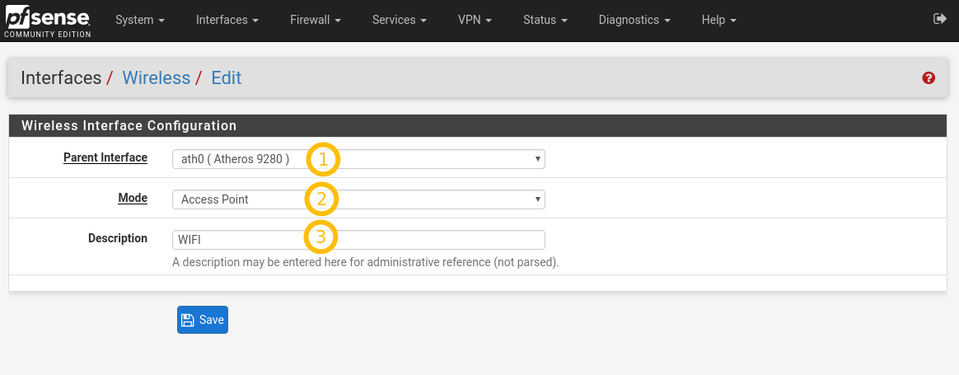Image resolution: width=959 pixels, height=375 pixels.
Task: Click the yellow circled number 2 marker
Action: (x=322, y=199)
